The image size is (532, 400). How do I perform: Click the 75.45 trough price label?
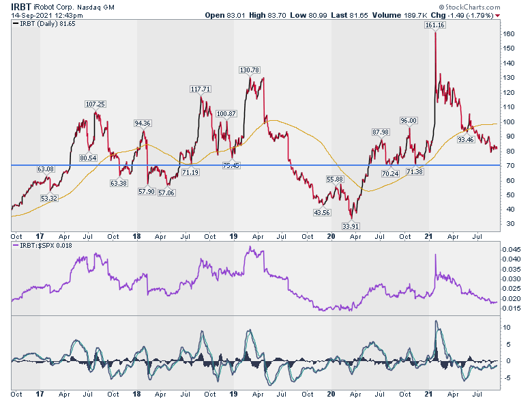tap(231, 166)
